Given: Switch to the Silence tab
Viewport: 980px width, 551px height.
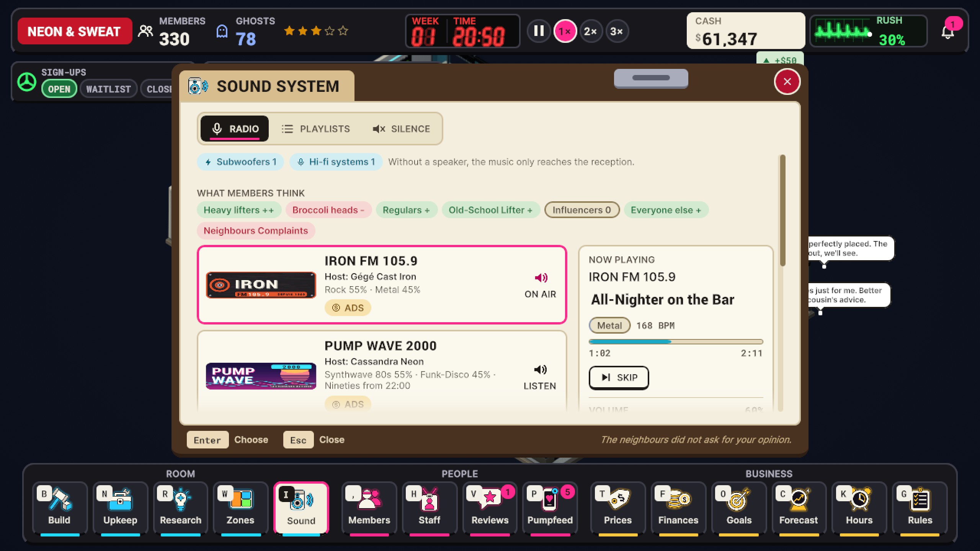Looking at the screenshot, I should click(x=401, y=129).
